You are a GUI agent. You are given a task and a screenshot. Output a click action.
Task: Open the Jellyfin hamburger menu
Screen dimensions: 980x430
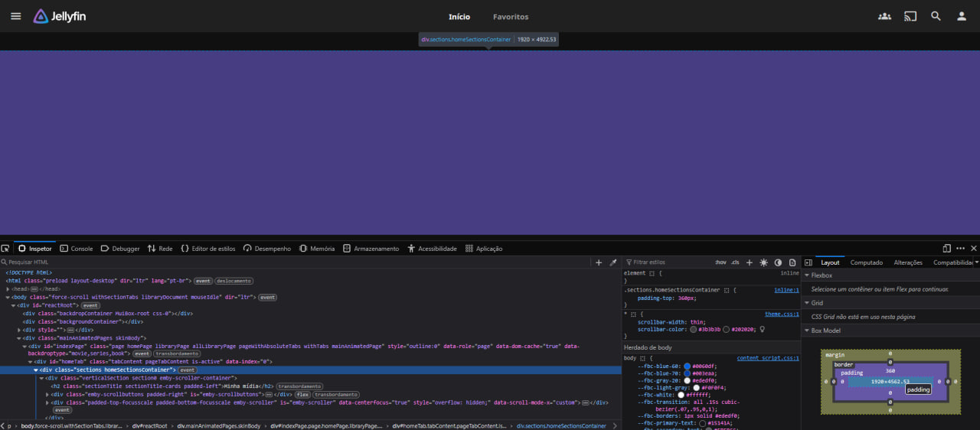click(x=15, y=16)
